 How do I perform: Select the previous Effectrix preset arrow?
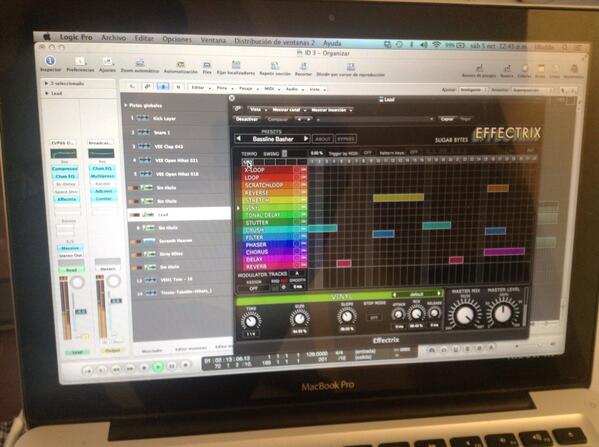[x=239, y=138]
